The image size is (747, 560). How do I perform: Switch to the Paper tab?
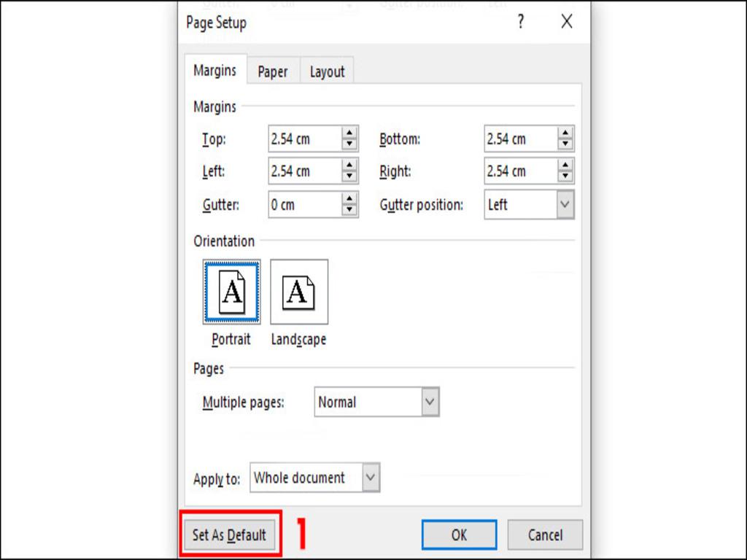[273, 71]
